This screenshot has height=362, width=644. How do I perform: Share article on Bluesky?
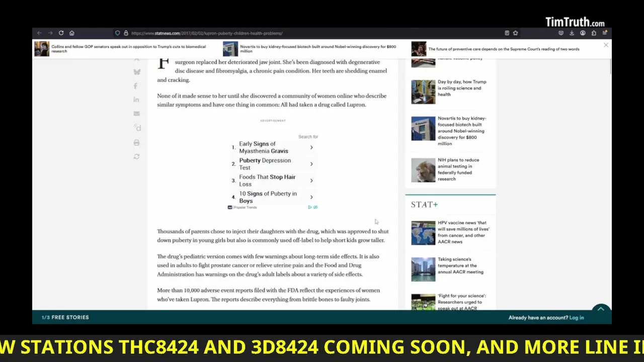click(136, 72)
